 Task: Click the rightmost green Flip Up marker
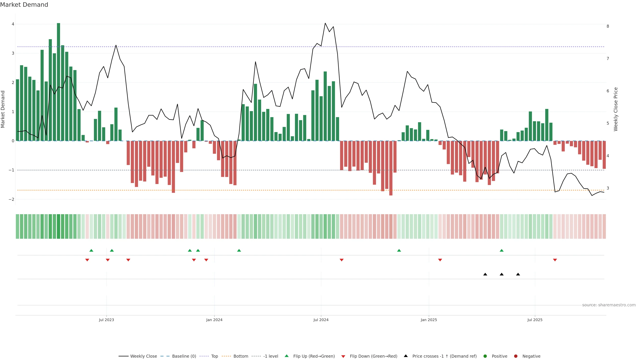click(x=501, y=251)
